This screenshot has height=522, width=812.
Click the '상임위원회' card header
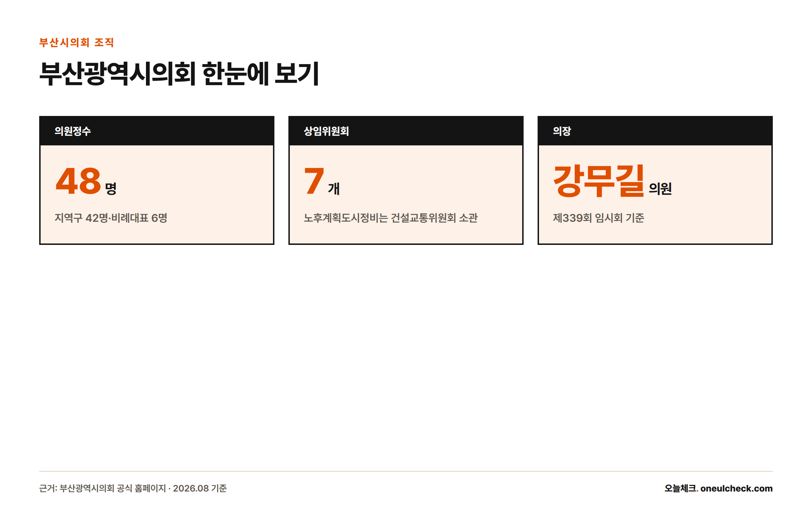pos(406,131)
